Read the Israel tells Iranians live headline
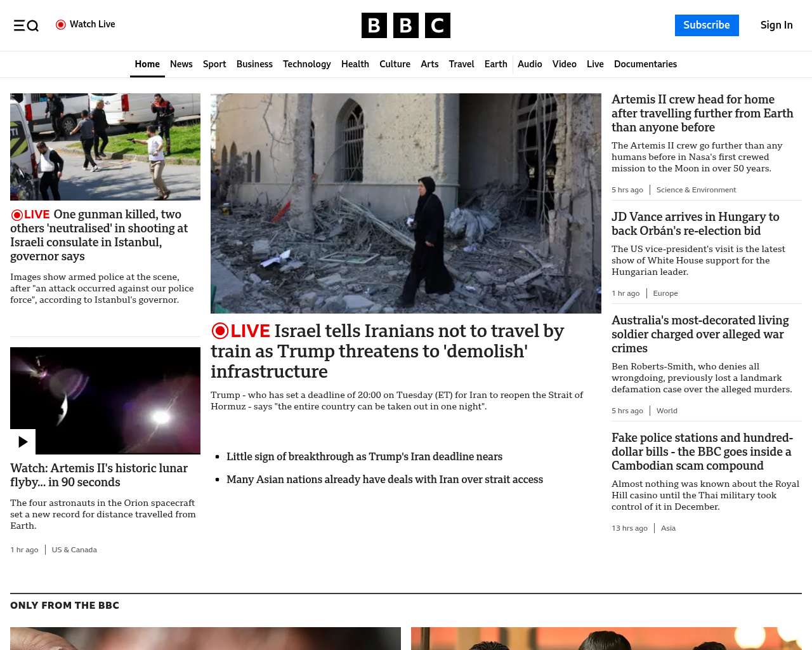This screenshot has width=812, height=650. point(388,351)
